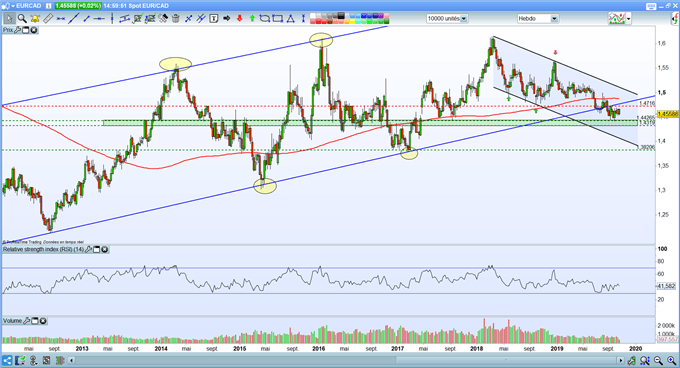Open Volume panel wrench settings
This screenshot has height=368, width=680.
tap(26, 321)
